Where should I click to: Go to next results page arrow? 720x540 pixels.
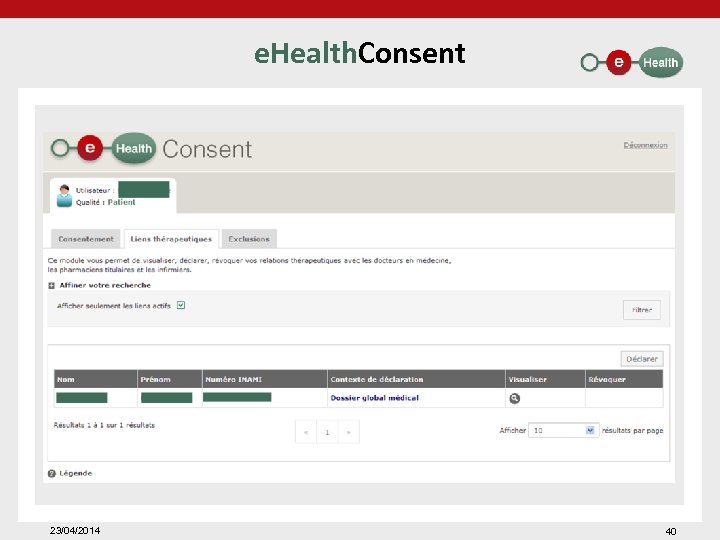(x=349, y=432)
